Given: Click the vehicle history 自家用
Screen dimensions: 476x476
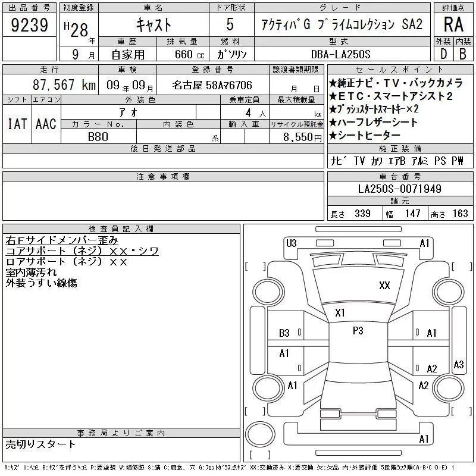Looking at the screenshot, I should tap(128, 55).
